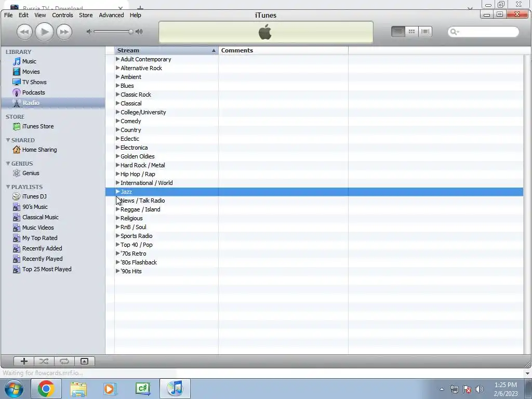The image size is (532, 399).
Task: Open the Windows Start menu
Action: pyautogui.click(x=14, y=389)
